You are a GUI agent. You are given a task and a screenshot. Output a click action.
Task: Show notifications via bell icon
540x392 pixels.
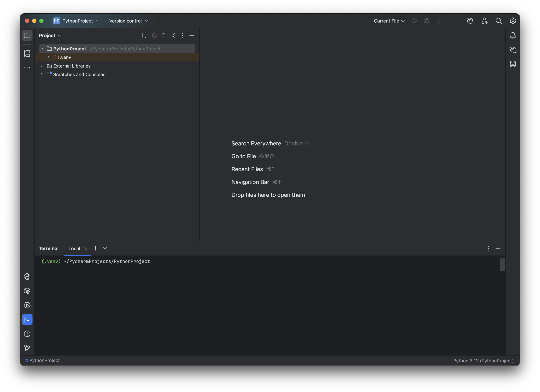pos(513,36)
